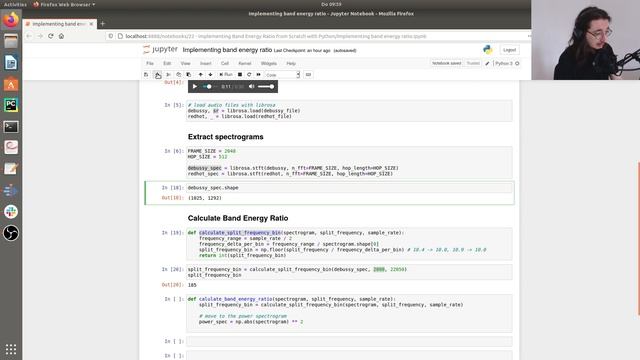Click the Trusted notebook indicator

tap(473, 63)
